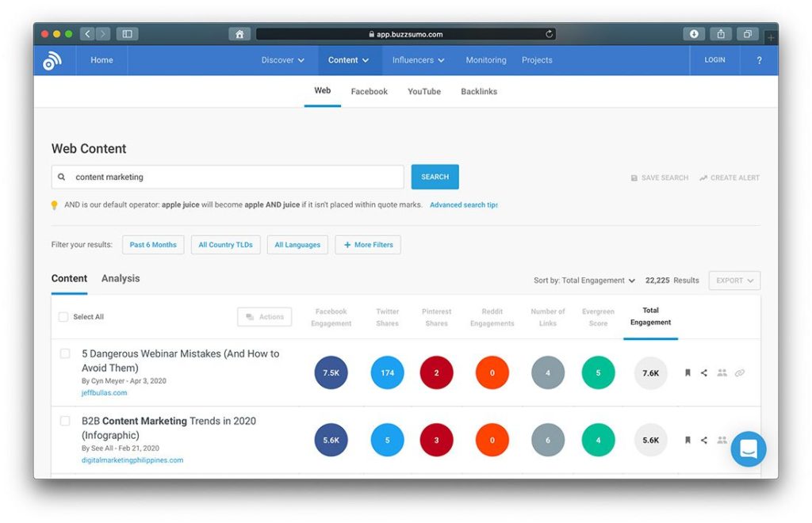Click the content marketing search field
Screen dimensions: 812x523
228,177
